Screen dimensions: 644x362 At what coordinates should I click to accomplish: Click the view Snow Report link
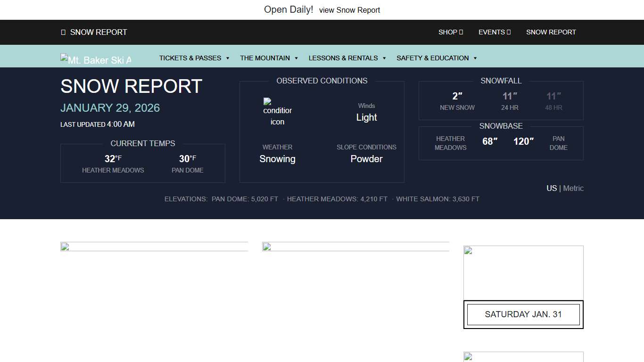[349, 10]
